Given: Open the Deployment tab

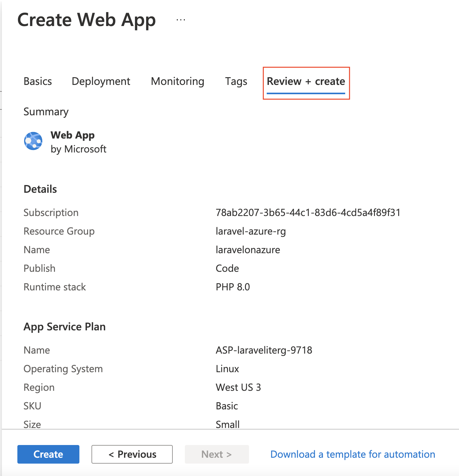Looking at the screenshot, I should [x=101, y=81].
